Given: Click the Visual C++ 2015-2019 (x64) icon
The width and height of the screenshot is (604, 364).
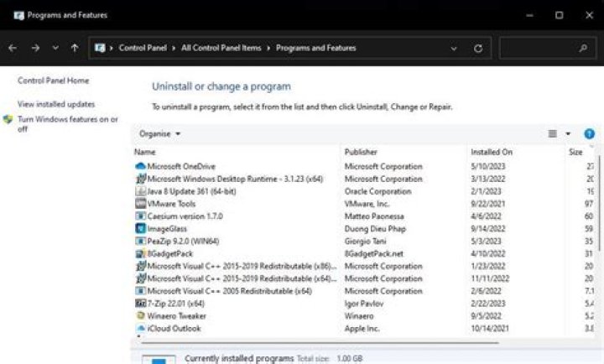Looking at the screenshot, I should point(141,278).
